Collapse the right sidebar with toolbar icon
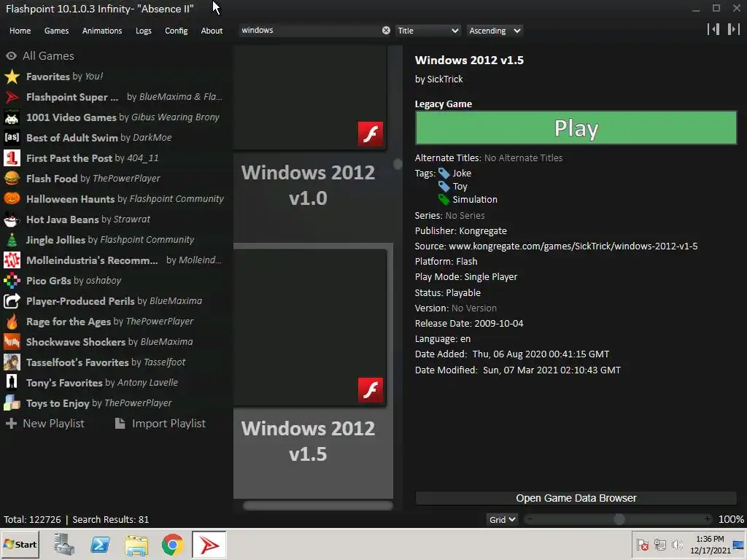 point(734,29)
